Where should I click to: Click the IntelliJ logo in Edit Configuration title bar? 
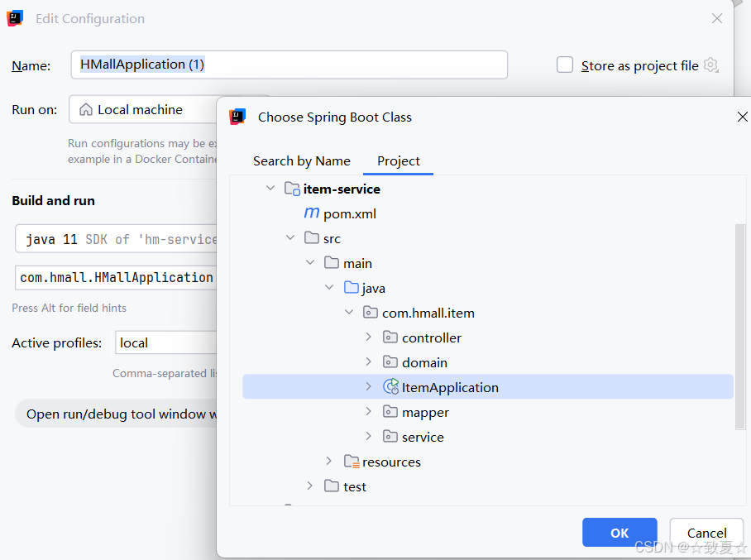click(x=15, y=18)
